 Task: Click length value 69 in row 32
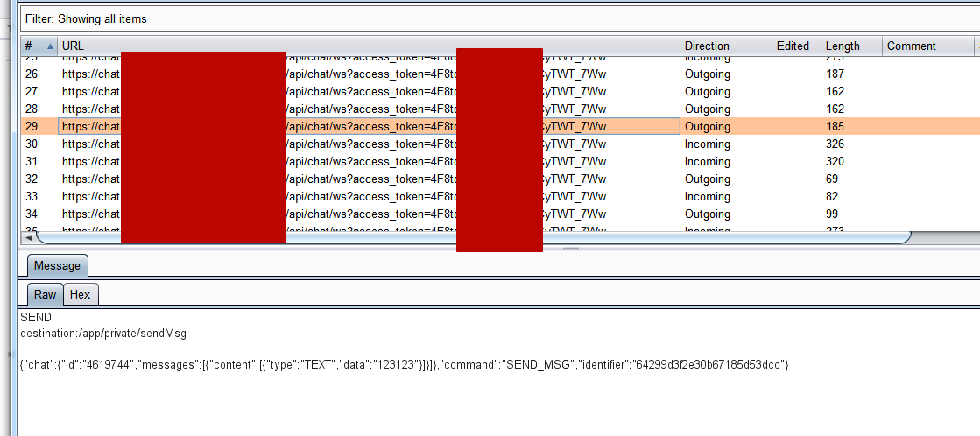(832, 179)
